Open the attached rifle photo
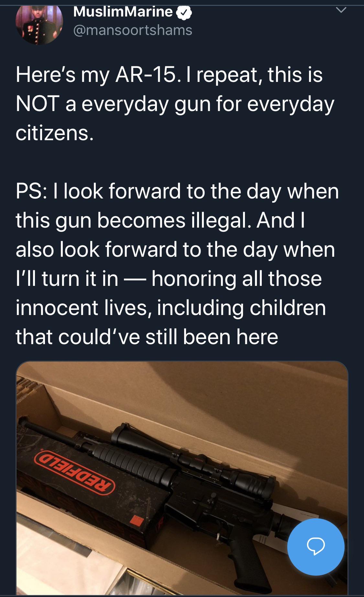The width and height of the screenshot is (364, 597). 182,478
